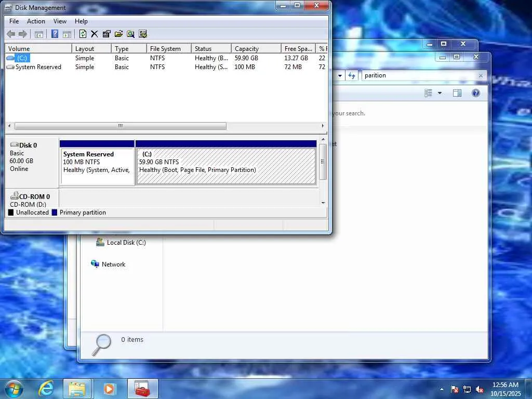Viewport: 532px width, 399px height.
Task: Open Help via the blue question mark toolbar icon
Action: pos(55,34)
